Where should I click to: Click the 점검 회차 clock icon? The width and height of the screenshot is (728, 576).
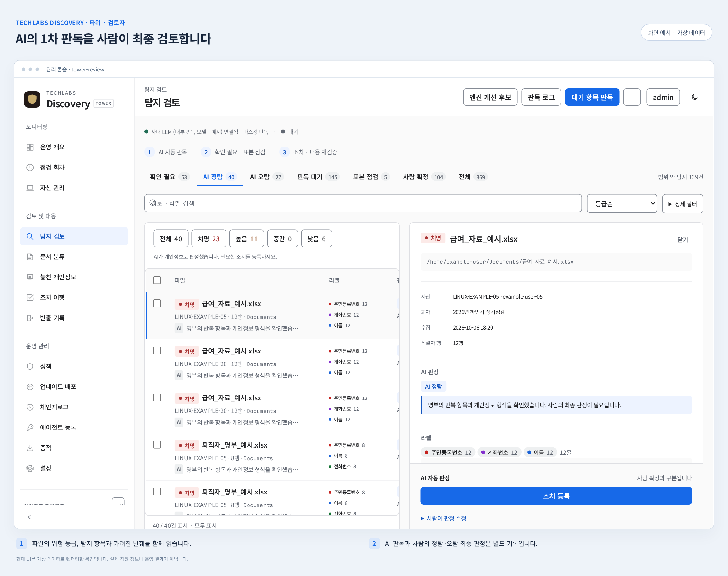(x=30, y=167)
